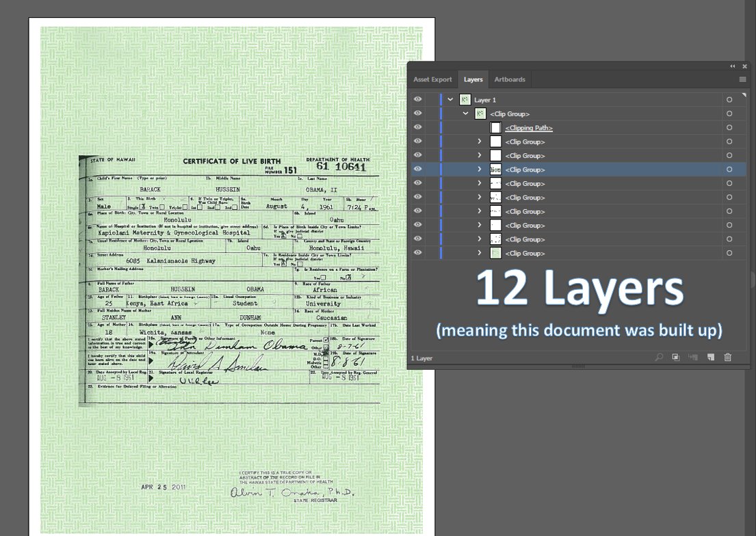
Task: Collapse the expanded Clip Group under Layer 1
Action: (466, 113)
